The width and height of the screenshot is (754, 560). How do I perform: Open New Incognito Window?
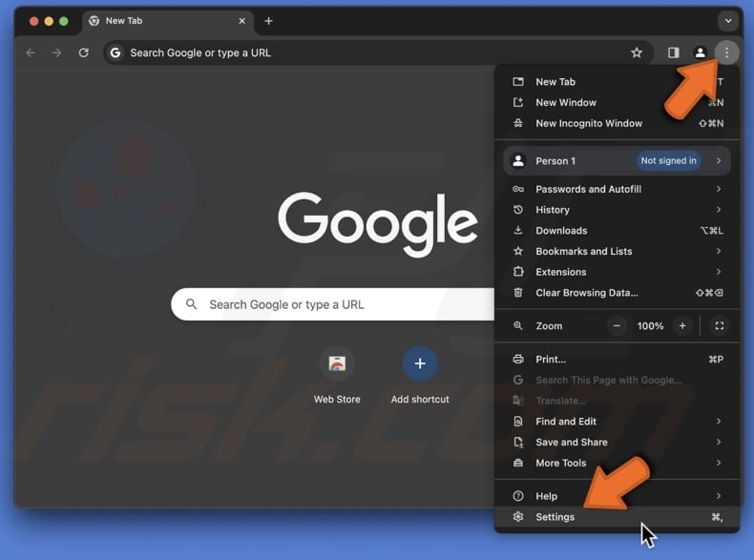617,123
